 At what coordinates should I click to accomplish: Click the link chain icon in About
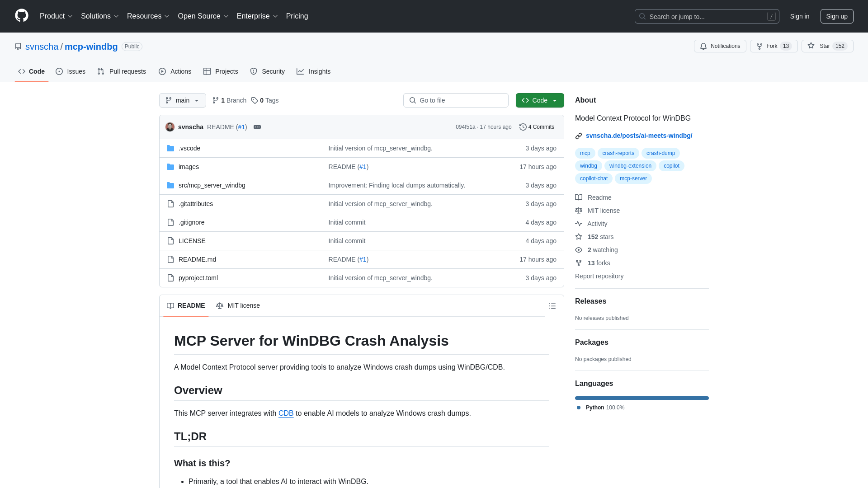579,136
